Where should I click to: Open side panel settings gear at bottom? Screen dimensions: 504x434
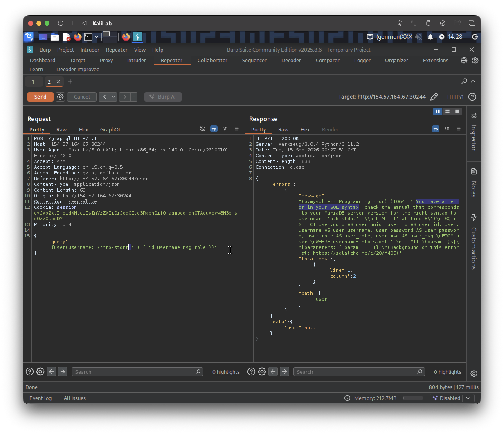(474, 373)
